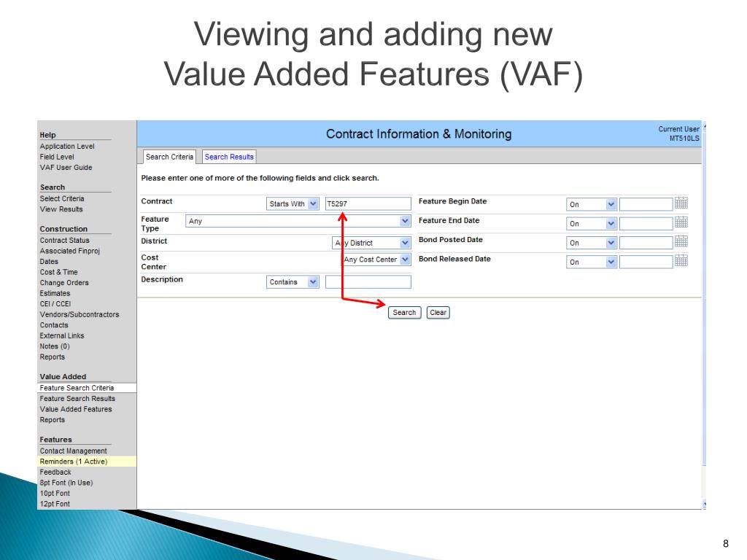Switch to 12pt Font
The image size is (747, 560).
pos(55,504)
